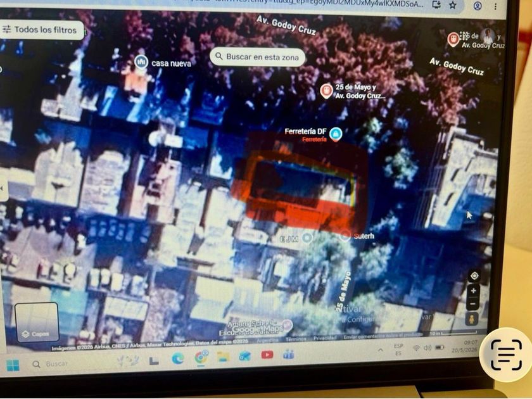Open YouTube app from taskbar
The image size is (532, 399).
coord(267,355)
